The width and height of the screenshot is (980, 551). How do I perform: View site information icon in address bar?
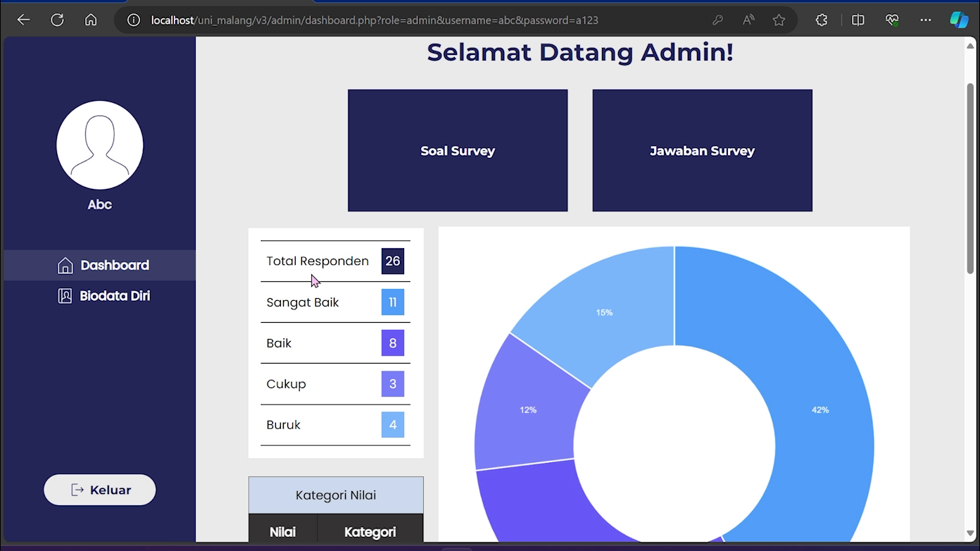(134, 20)
